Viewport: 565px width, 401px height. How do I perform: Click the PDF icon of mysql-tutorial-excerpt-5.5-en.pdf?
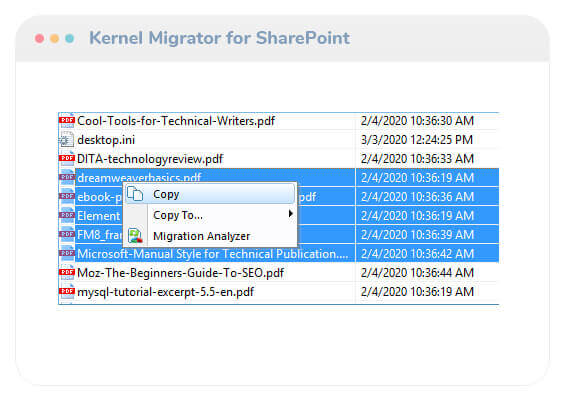(67, 291)
